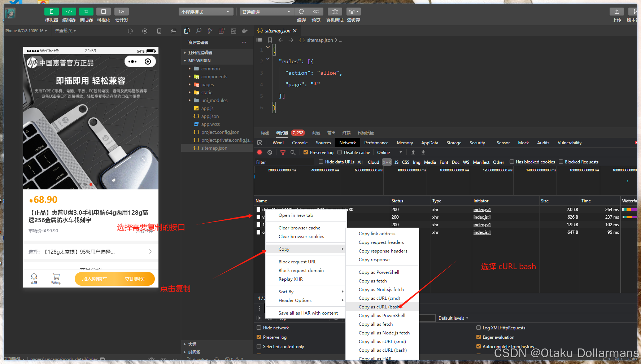Open the Default levels dropdown

tap(453, 318)
